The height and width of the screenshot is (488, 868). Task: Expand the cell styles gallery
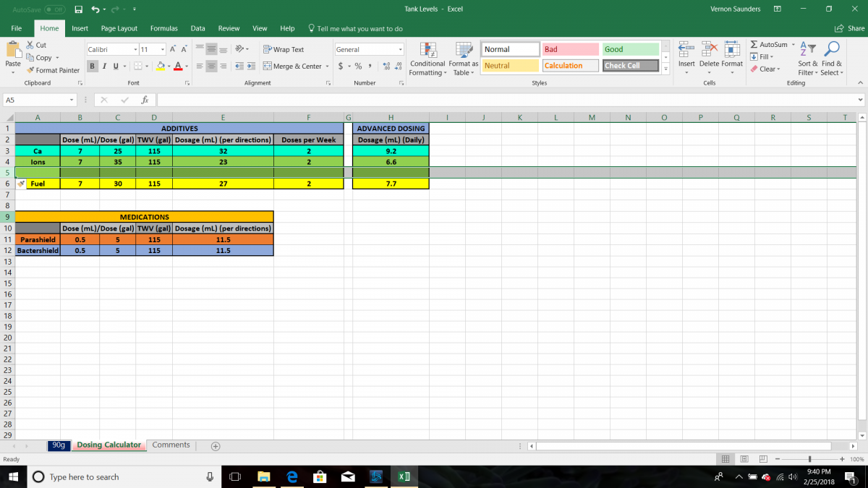coord(665,69)
